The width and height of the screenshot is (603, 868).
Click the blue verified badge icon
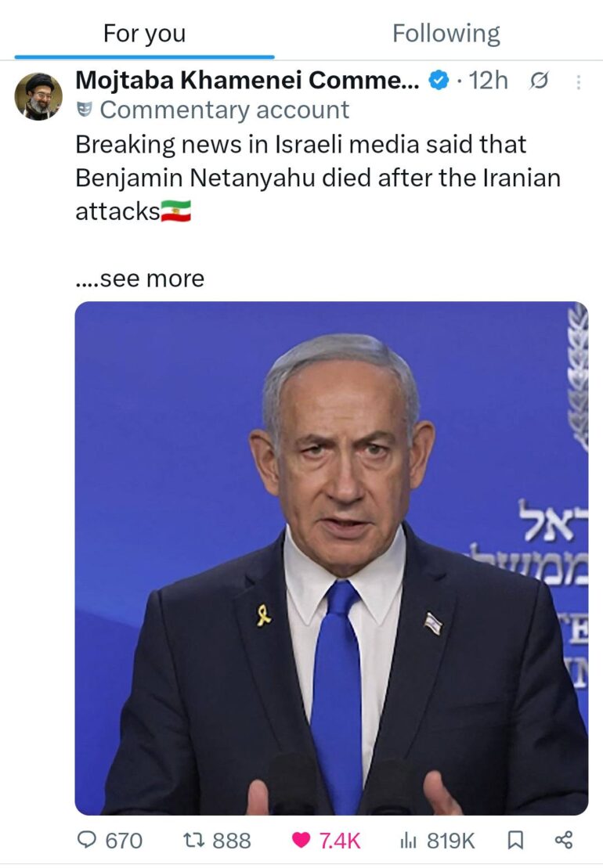(x=439, y=81)
